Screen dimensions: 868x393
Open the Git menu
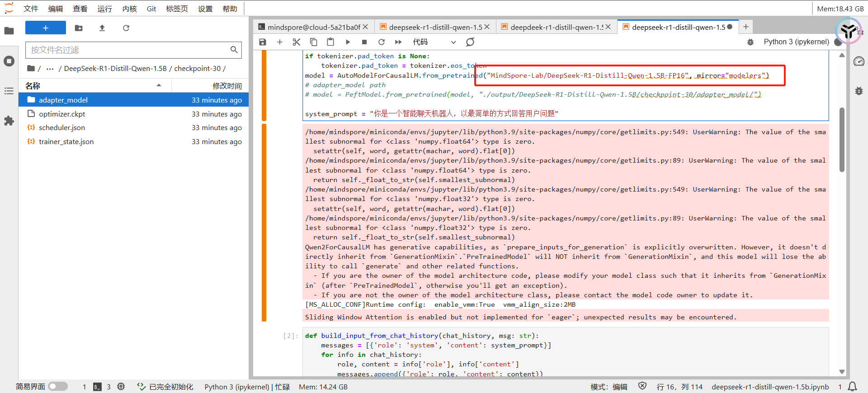click(151, 9)
